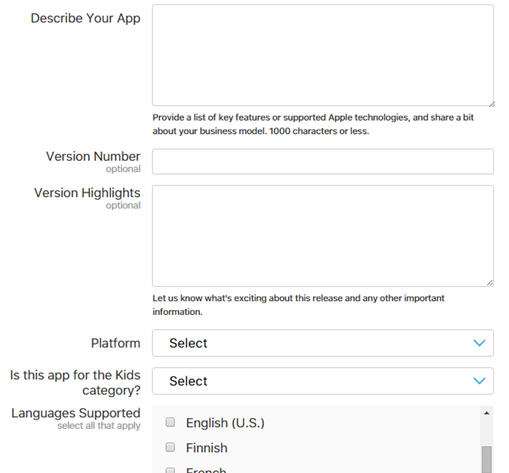This screenshot has height=473, width=509.
Task: Select the Finnish label text
Action: click(207, 448)
